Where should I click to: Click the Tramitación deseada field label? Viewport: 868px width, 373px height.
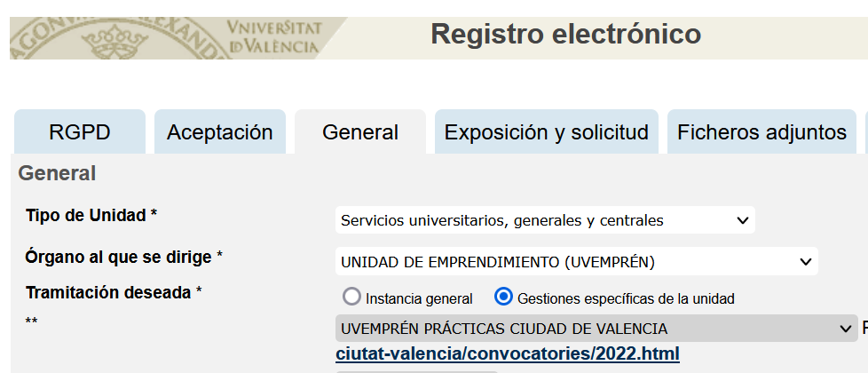coord(114,292)
